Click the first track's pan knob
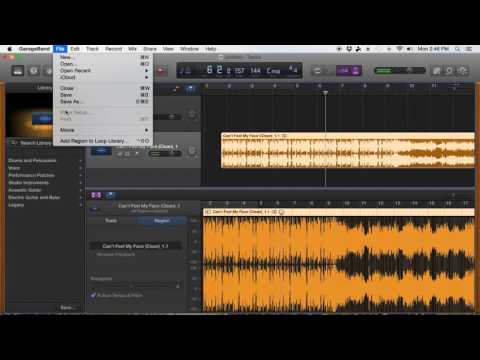This screenshot has height=360, width=480. point(192,115)
